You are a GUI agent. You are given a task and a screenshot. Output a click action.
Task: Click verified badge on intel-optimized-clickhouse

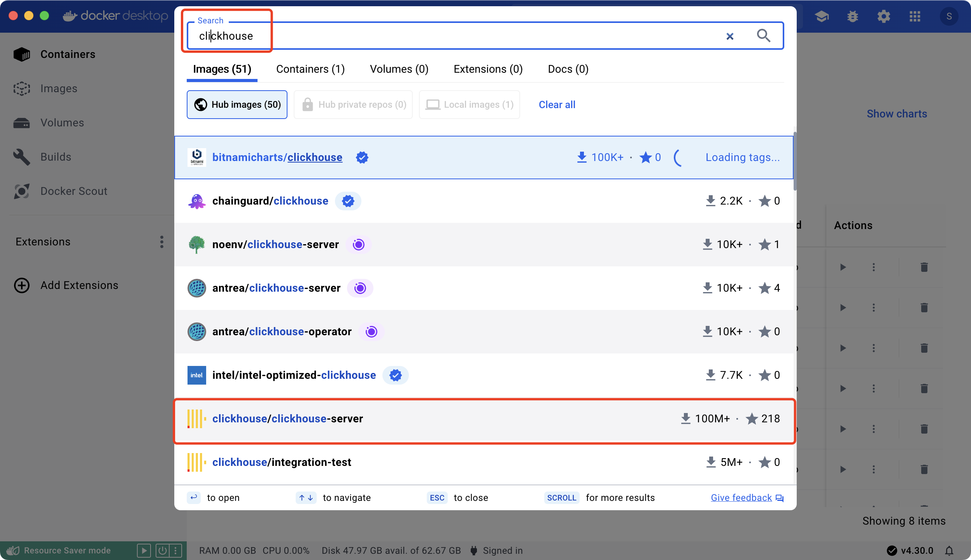(395, 375)
